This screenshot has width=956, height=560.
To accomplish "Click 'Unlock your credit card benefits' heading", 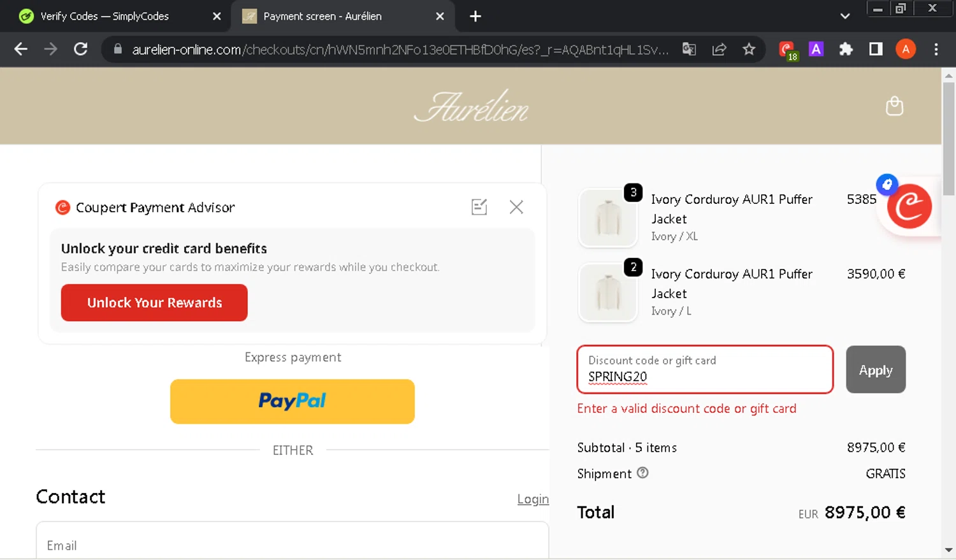I will [164, 248].
